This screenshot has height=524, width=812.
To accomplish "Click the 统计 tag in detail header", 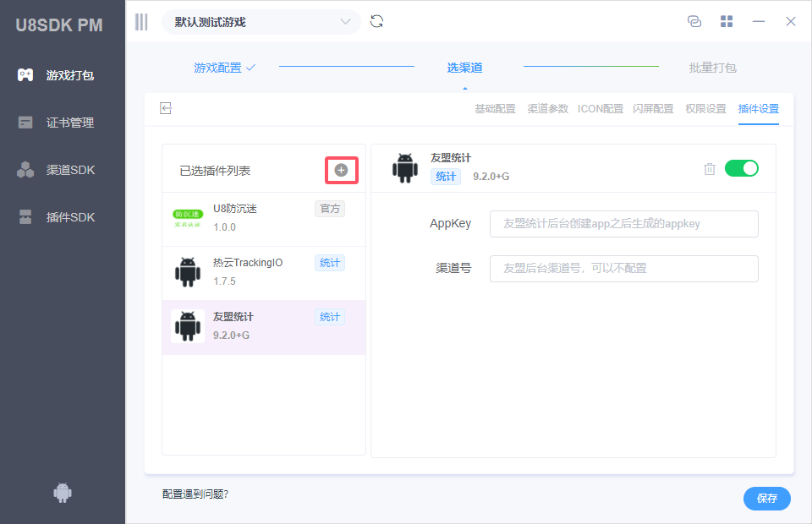I will pyautogui.click(x=446, y=177).
